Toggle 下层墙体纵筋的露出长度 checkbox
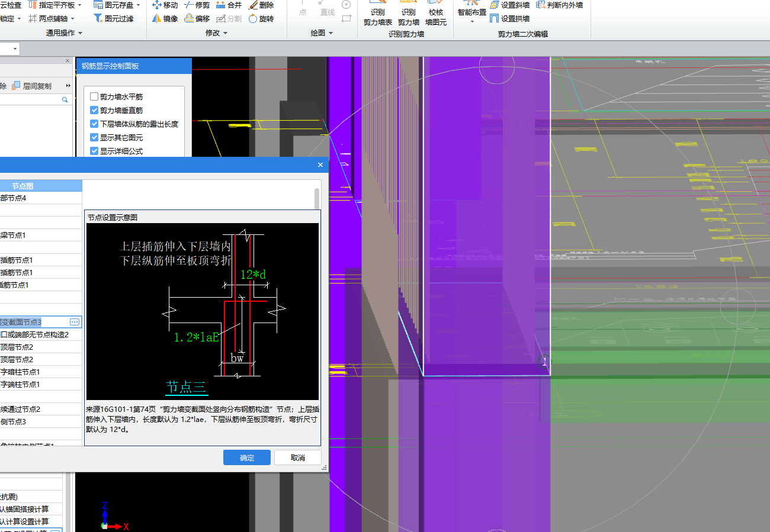 [x=94, y=124]
